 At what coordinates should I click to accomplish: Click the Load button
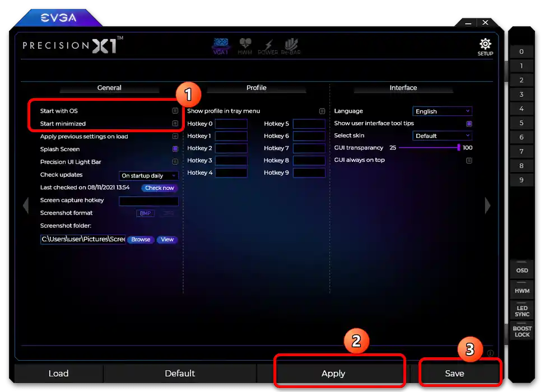pyautogui.click(x=59, y=374)
